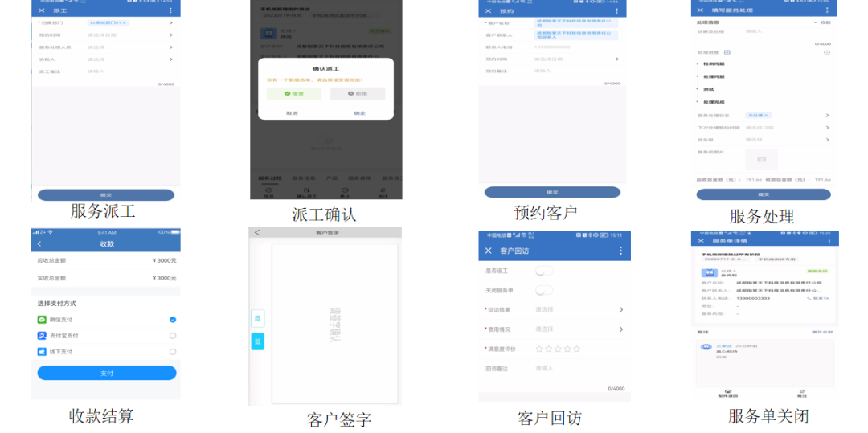Tap the 批注 icon at 服务单详情 bottom
This screenshot has width=868, height=433.
pos(801,393)
